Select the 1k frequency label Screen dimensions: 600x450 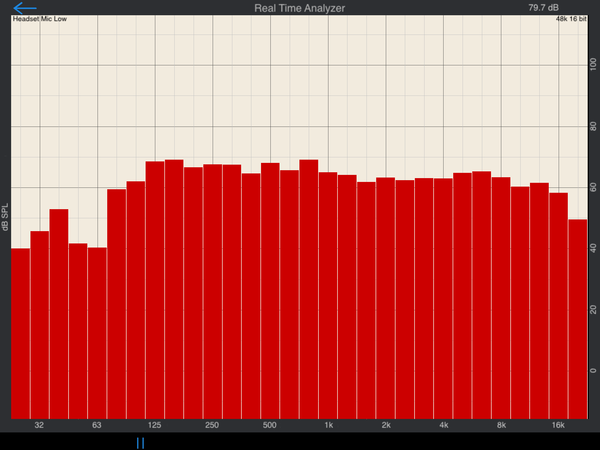coord(329,425)
